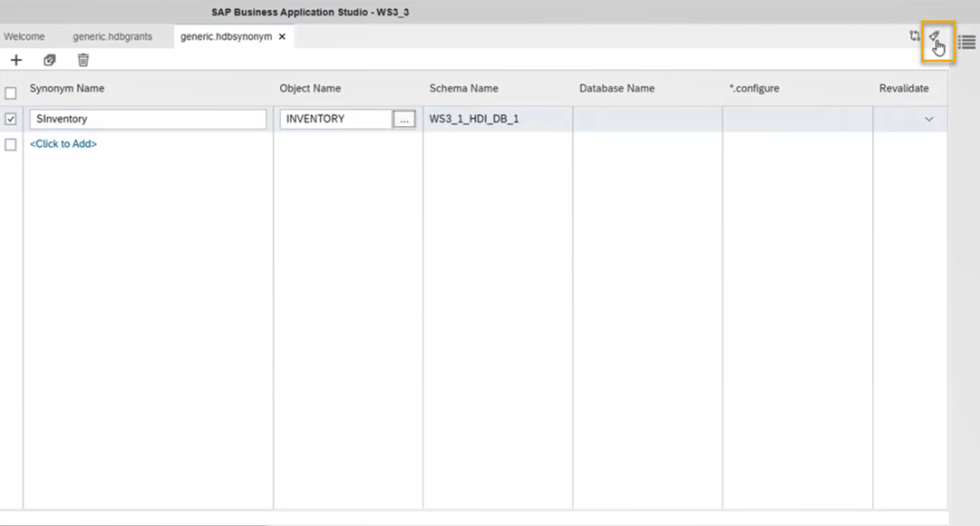Image resolution: width=980 pixels, height=526 pixels.
Task: Click the Database Name column header
Action: [x=616, y=88]
